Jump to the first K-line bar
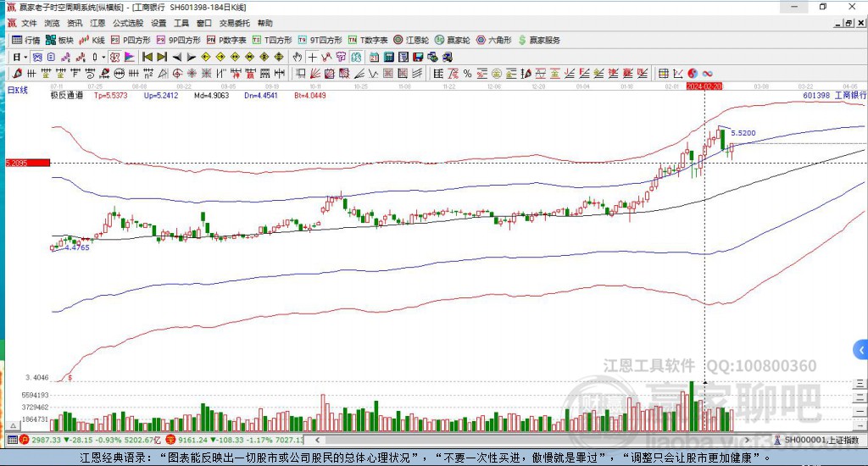Image resolution: width=868 pixels, height=466 pixels. [147, 57]
